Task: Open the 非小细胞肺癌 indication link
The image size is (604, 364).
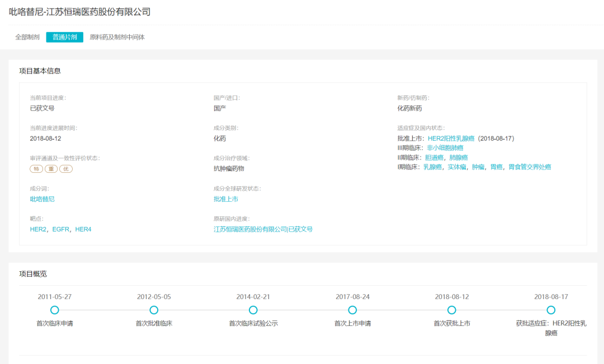Action: coord(445,148)
